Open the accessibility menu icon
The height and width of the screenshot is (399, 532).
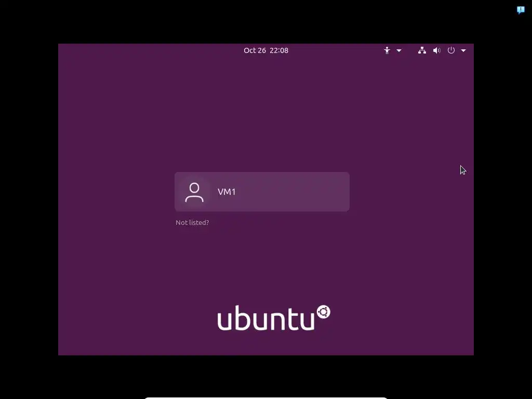[x=387, y=50]
